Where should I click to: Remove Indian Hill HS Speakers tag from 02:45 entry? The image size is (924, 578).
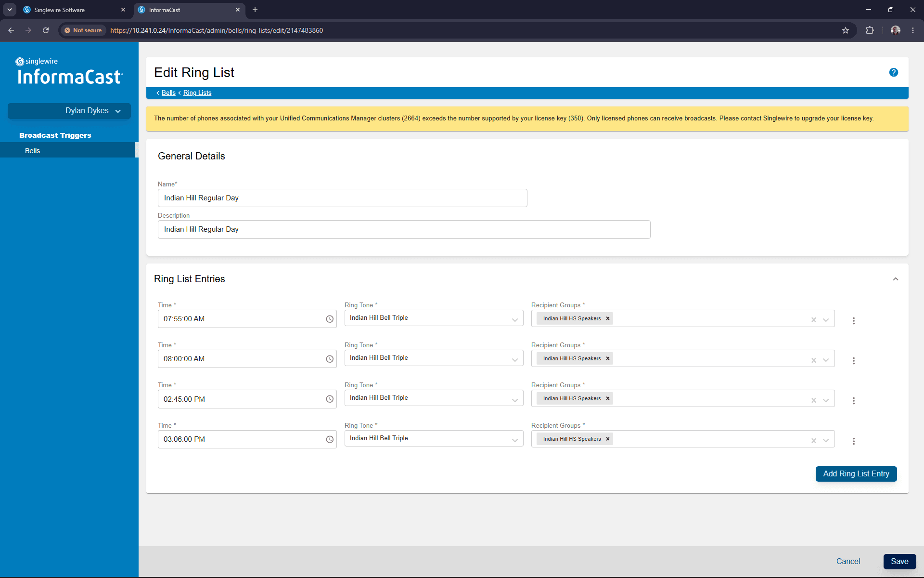click(x=608, y=398)
